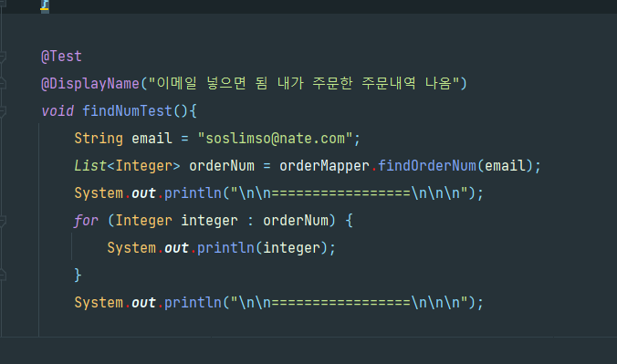Click Integer inside the List generic brackets
This screenshot has width=617, height=364.
(x=143, y=166)
